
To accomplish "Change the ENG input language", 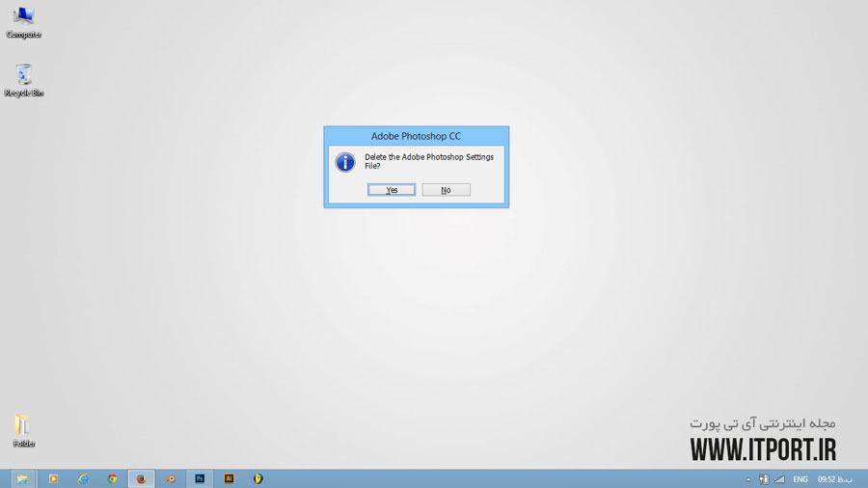I will point(800,479).
